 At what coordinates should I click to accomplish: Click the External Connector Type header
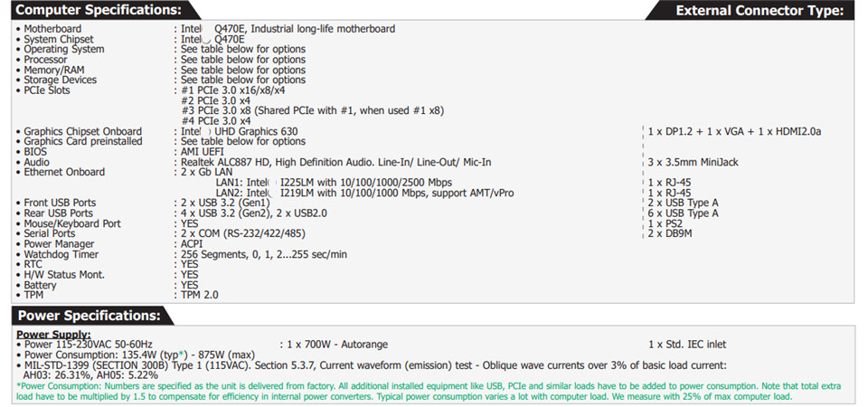(759, 11)
